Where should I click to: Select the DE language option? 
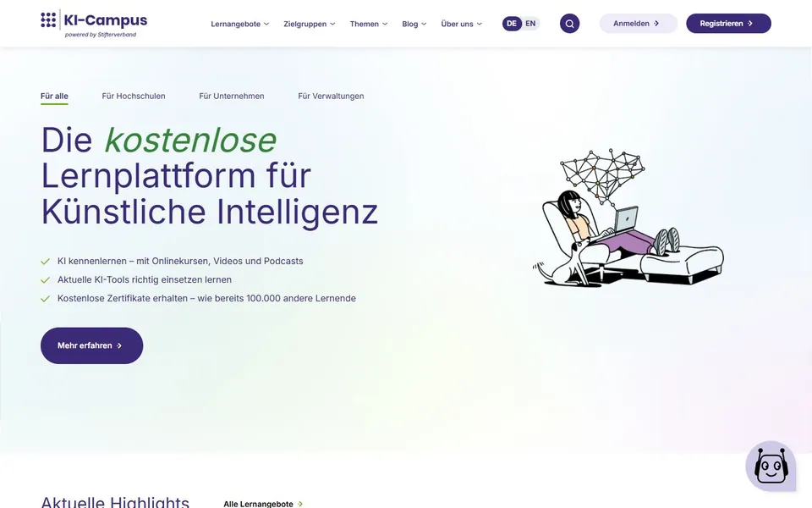(512, 24)
